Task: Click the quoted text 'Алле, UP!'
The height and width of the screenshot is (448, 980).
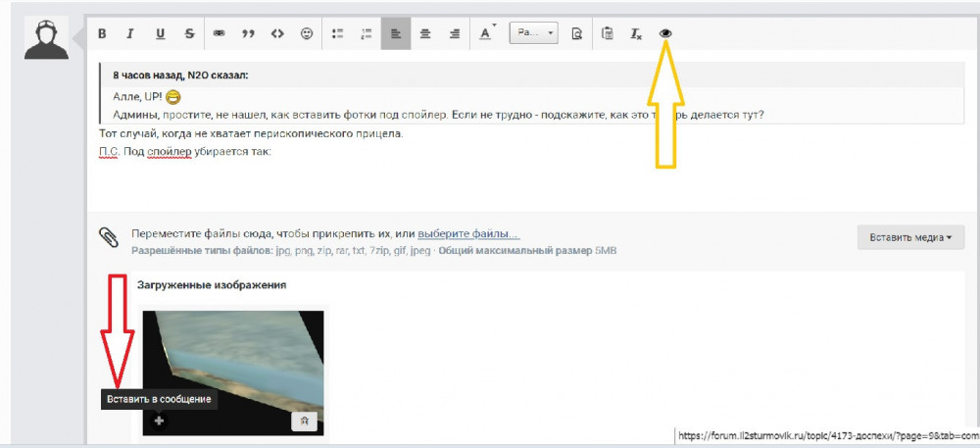Action: click(138, 97)
